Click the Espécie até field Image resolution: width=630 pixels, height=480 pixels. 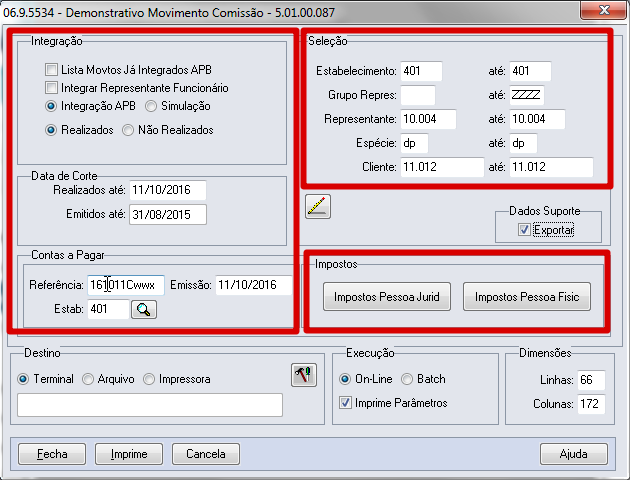coord(523,143)
